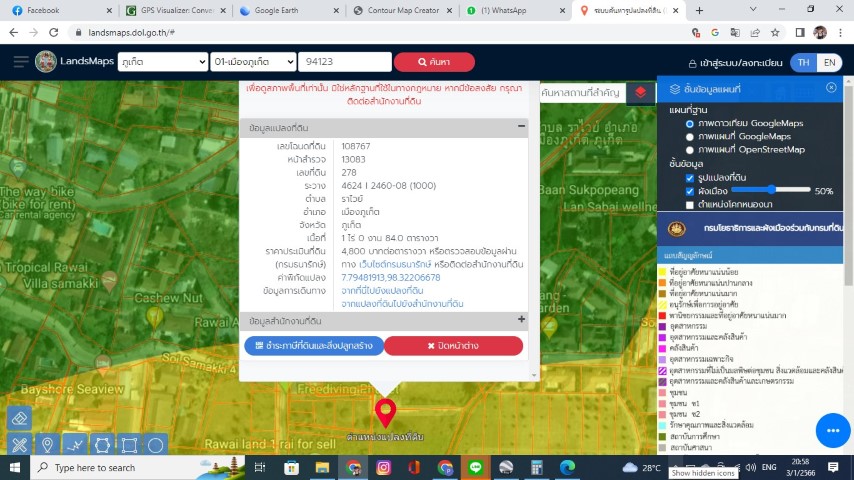Click the LandsMaps logo emblem

(x=46, y=62)
